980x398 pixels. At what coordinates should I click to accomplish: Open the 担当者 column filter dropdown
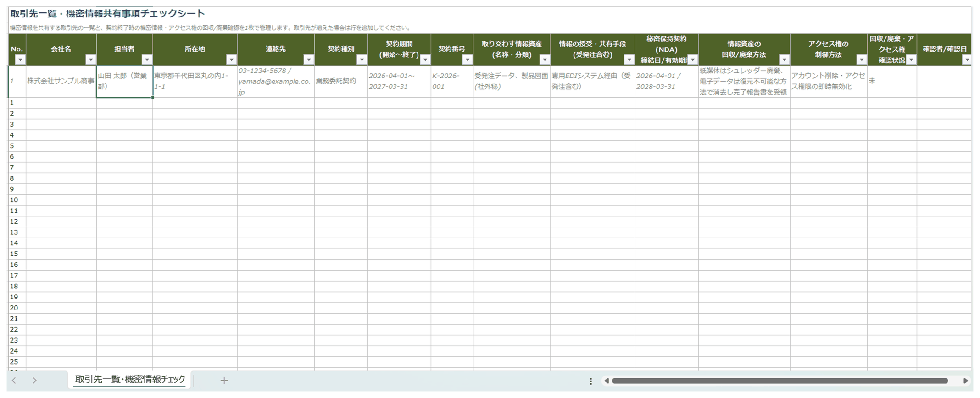[x=147, y=60]
